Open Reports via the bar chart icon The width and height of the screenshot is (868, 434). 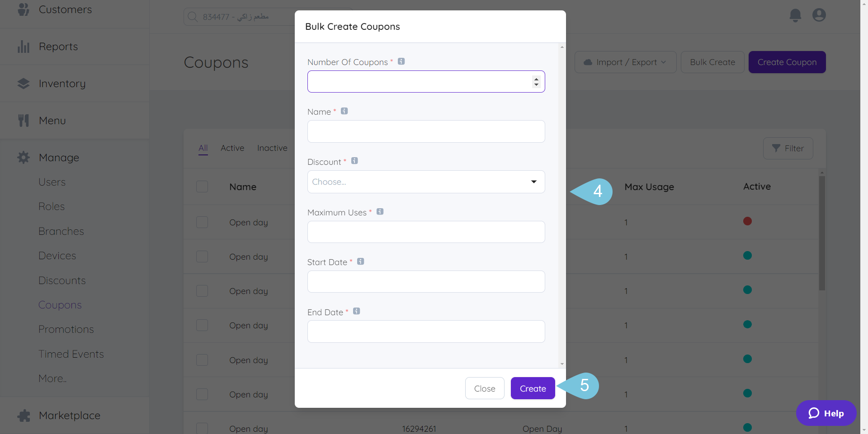[24, 46]
